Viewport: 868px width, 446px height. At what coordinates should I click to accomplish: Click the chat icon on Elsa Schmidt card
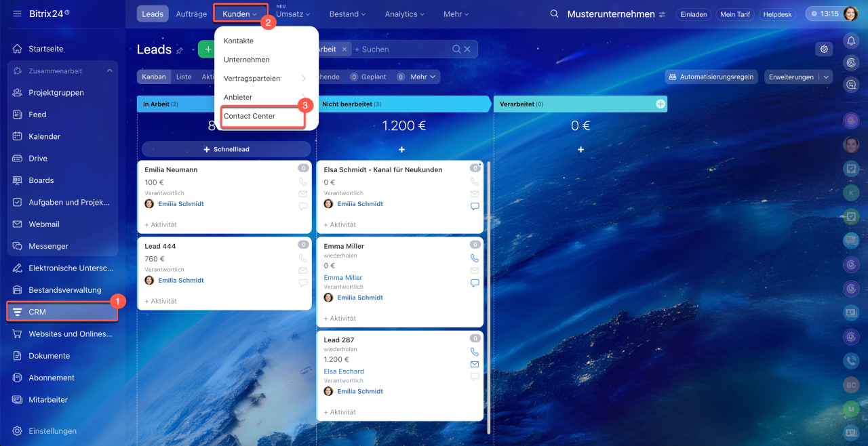pos(475,206)
